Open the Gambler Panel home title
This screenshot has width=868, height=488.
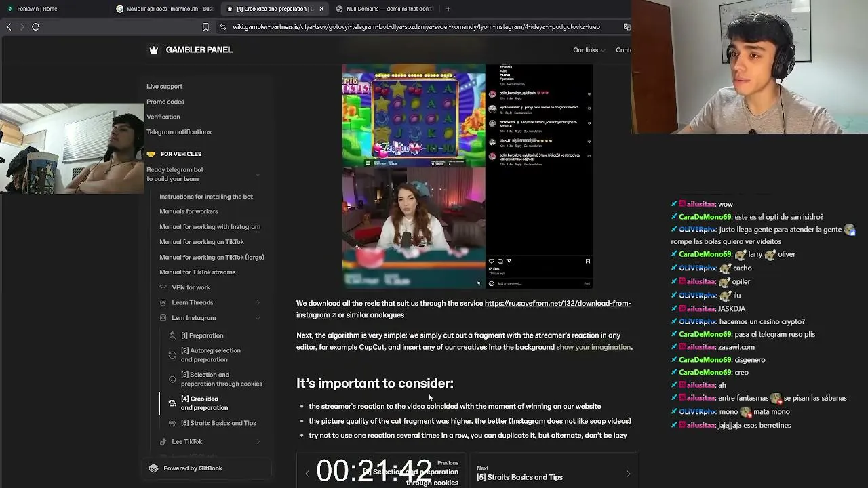[199, 49]
